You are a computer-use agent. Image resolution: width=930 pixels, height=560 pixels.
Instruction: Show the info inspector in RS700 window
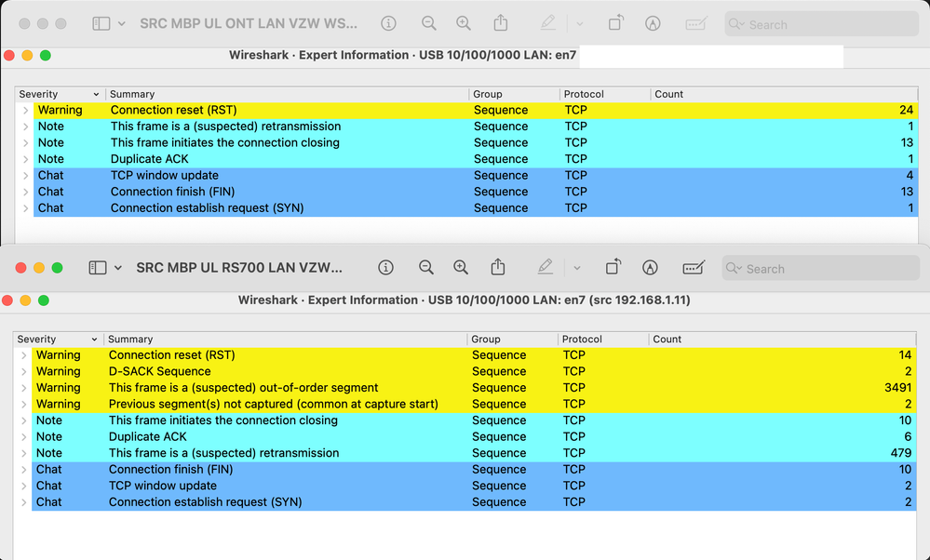[x=385, y=268]
